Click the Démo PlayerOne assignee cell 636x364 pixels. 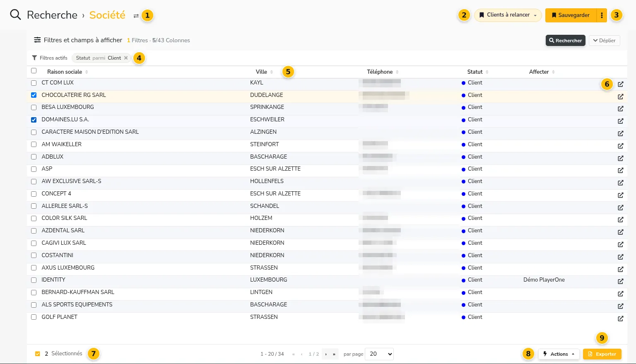544,280
